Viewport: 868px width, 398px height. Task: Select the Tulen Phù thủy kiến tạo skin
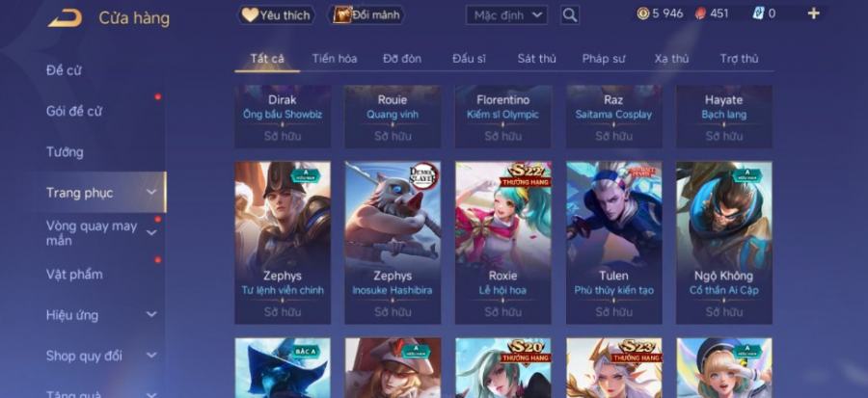coord(614,243)
